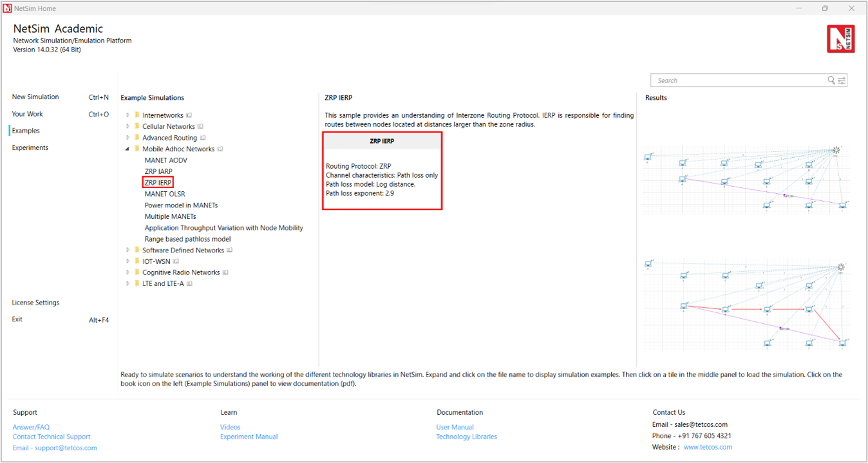868x463 pixels.
Task: Open the search filter options icon
Action: tap(842, 80)
